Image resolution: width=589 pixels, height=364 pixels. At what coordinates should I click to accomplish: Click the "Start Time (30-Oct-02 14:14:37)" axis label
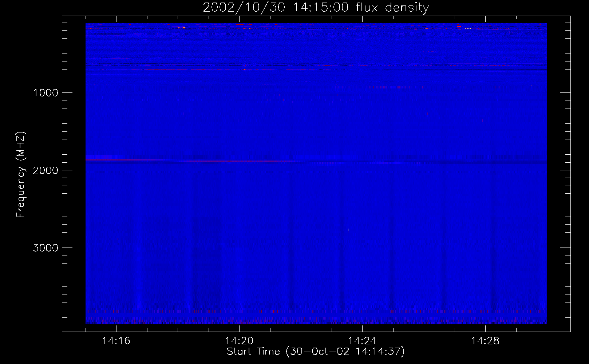pos(316,352)
